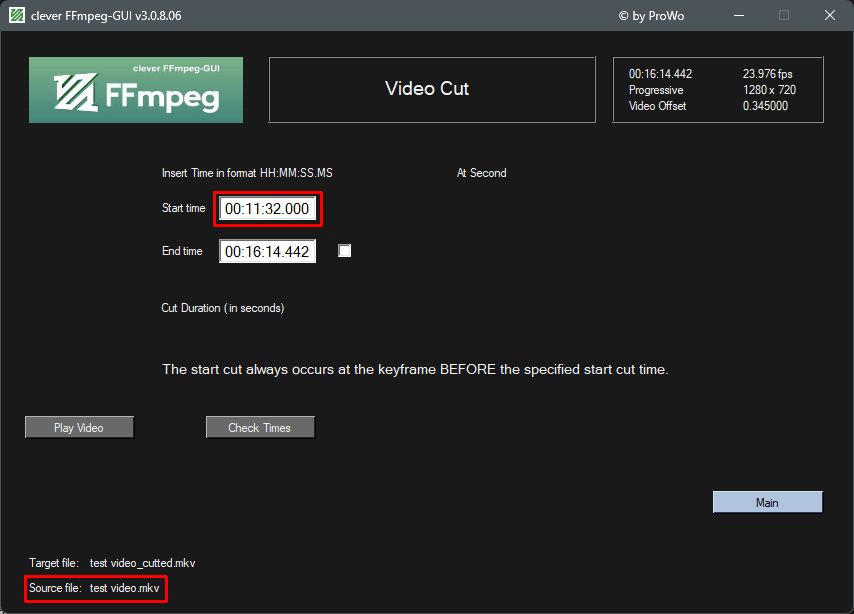854x614 pixels.
Task: Click the Video Offset label
Action: (657, 106)
